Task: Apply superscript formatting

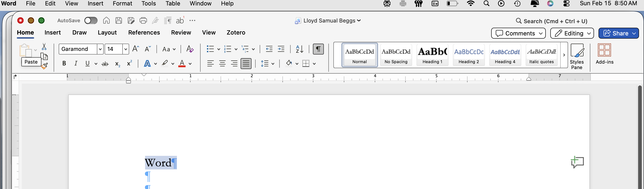Action: point(129,63)
